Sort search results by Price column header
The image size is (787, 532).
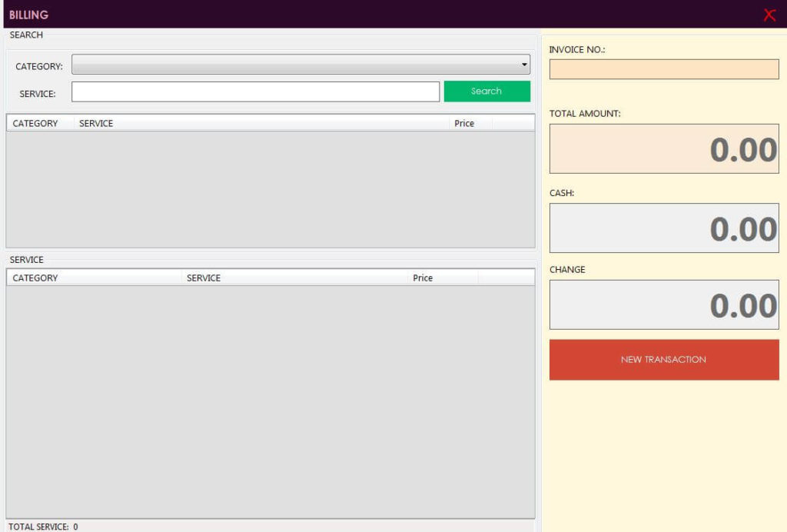coord(470,123)
